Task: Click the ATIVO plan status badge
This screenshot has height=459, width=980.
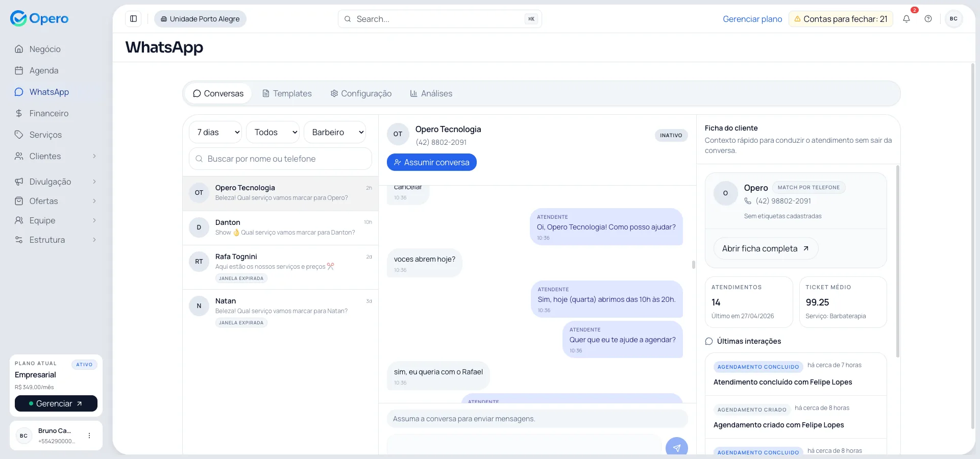Action: (x=84, y=365)
